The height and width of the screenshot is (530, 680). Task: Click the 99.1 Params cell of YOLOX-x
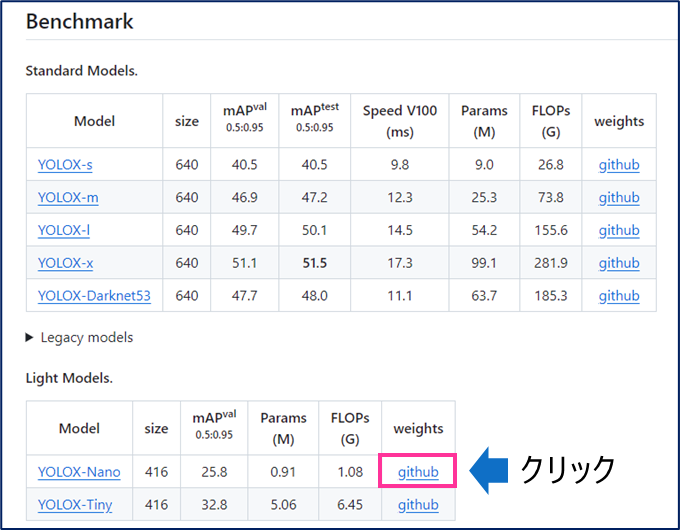point(484,263)
